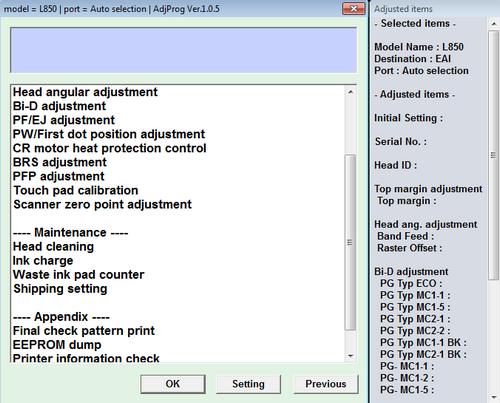Select EEPROM dump item
The height and width of the screenshot is (403, 500).
[57, 345]
